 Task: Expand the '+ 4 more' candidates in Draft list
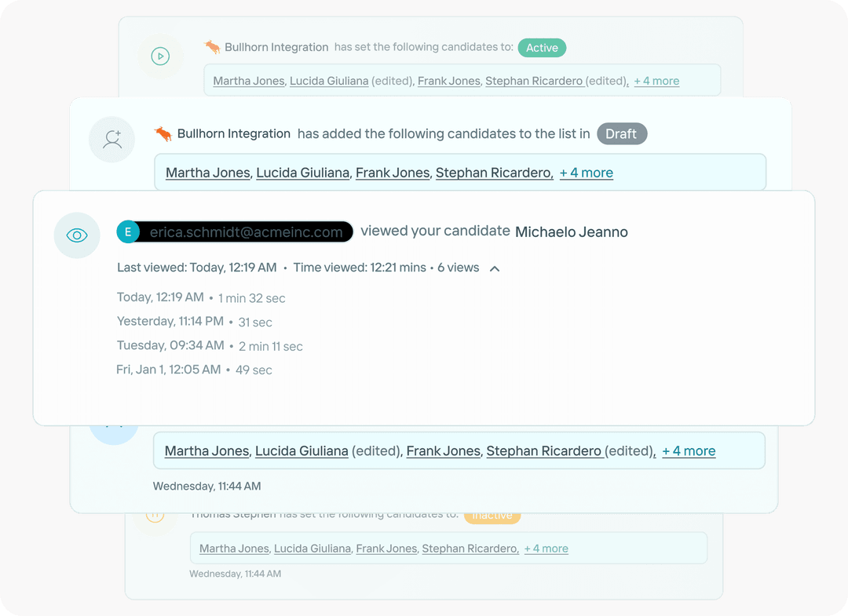coord(586,172)
